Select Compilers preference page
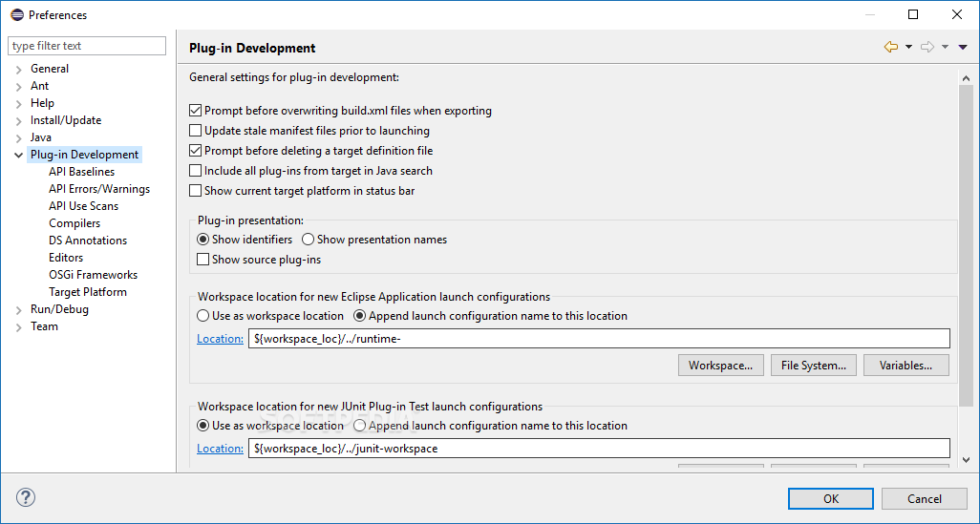This screenshot has width=980, height=524. click(x=75, y=223)
